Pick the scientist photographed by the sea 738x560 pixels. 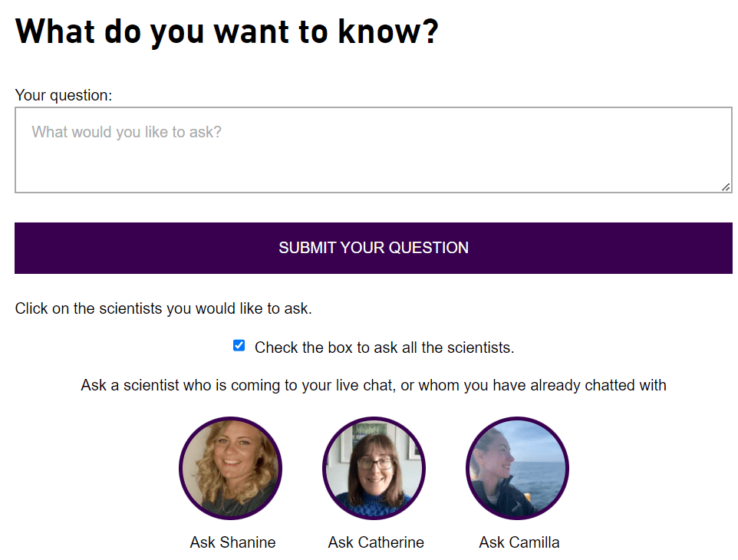[518, 468]
